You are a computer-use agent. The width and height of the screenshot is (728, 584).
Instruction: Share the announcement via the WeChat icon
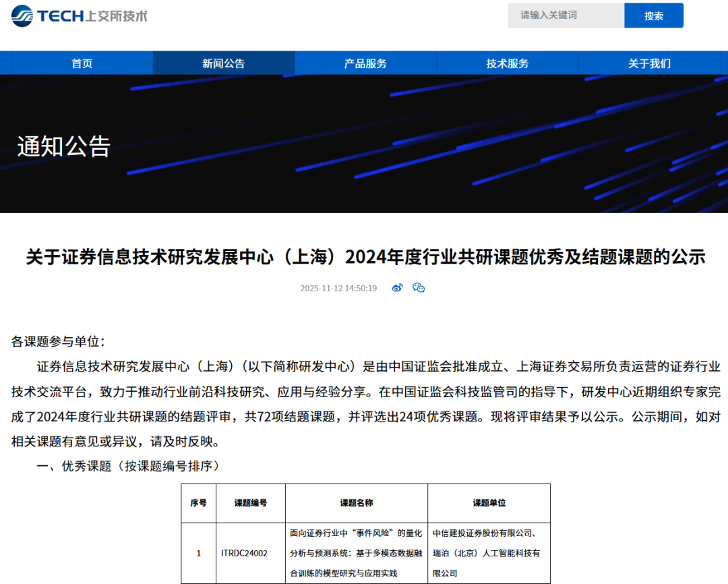click(x=419, y=288)
